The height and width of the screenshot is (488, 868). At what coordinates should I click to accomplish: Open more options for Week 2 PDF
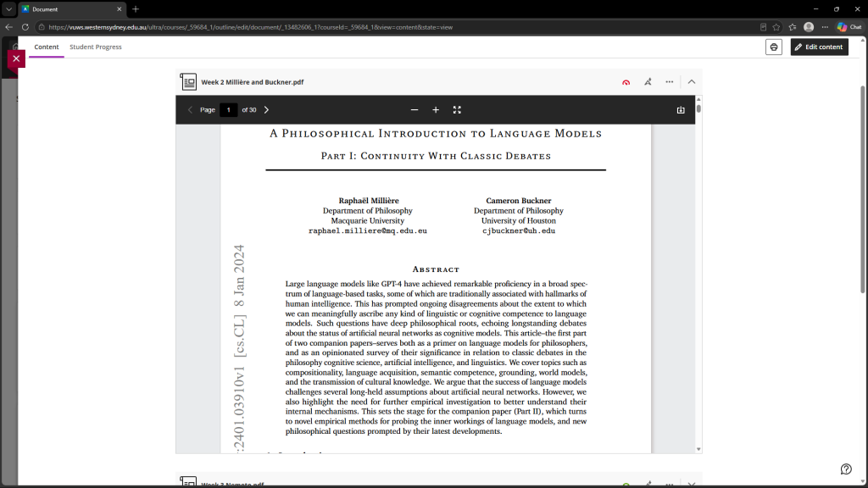(x=670, y=82)
